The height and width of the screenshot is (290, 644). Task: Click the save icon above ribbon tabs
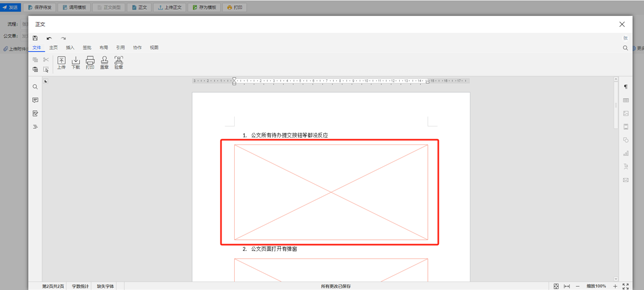35,38
